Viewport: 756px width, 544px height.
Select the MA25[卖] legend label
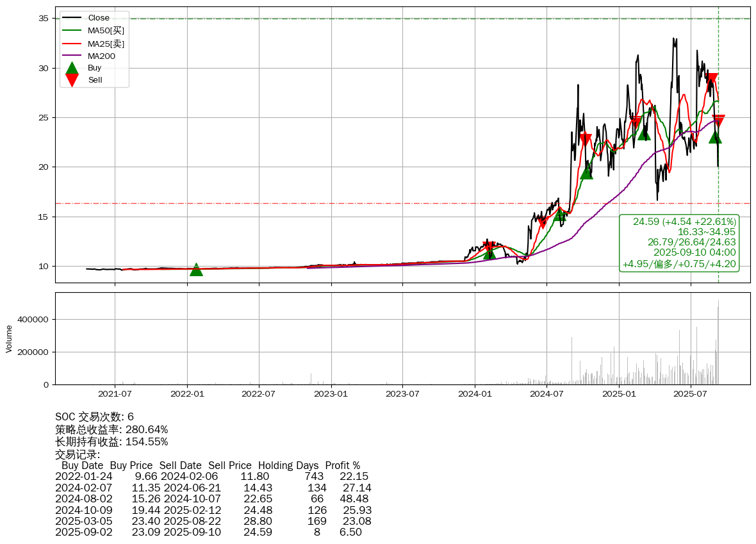(106, 44)
